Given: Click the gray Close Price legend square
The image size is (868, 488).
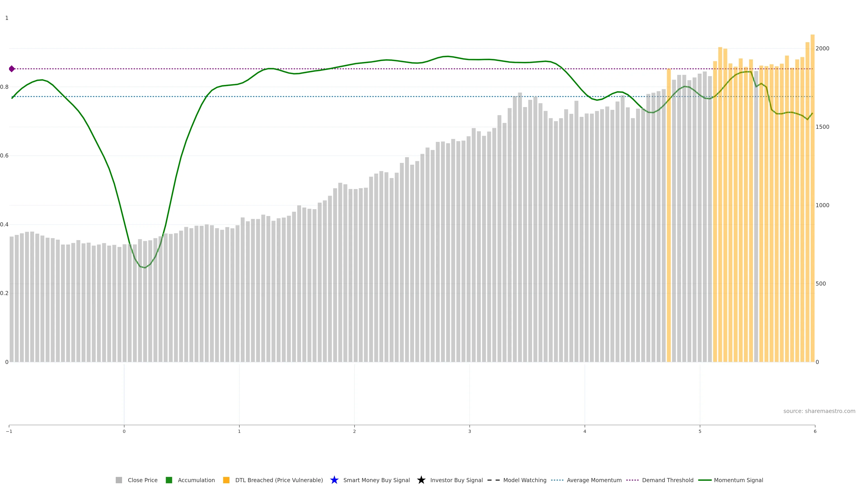Looking at the screenshot, I should coord(119,480).
